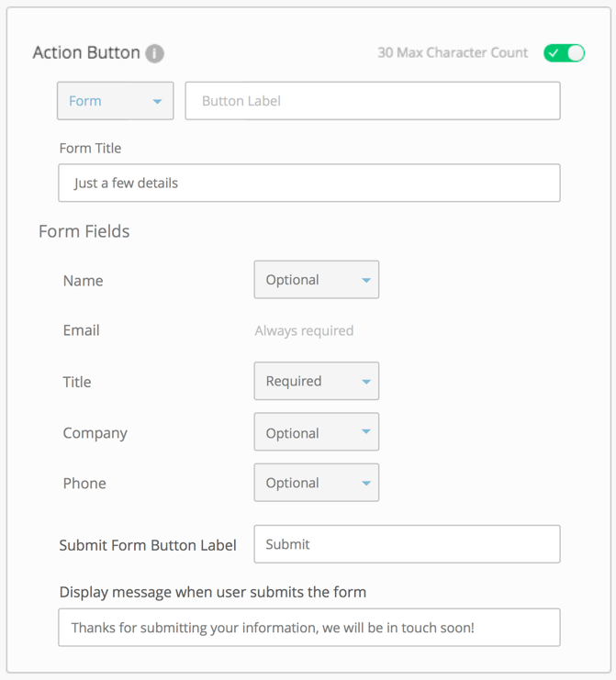The height and width of the screenshot is (680, 616).
Task: Click the Always required text
Action: pyautogui.click(x=304, y=330)
